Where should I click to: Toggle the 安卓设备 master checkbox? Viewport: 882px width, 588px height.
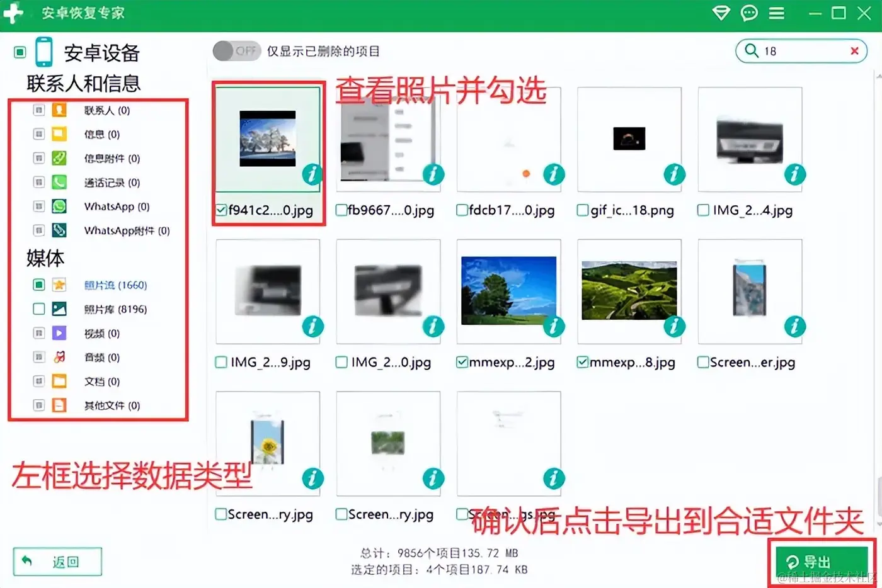(20, 52)
